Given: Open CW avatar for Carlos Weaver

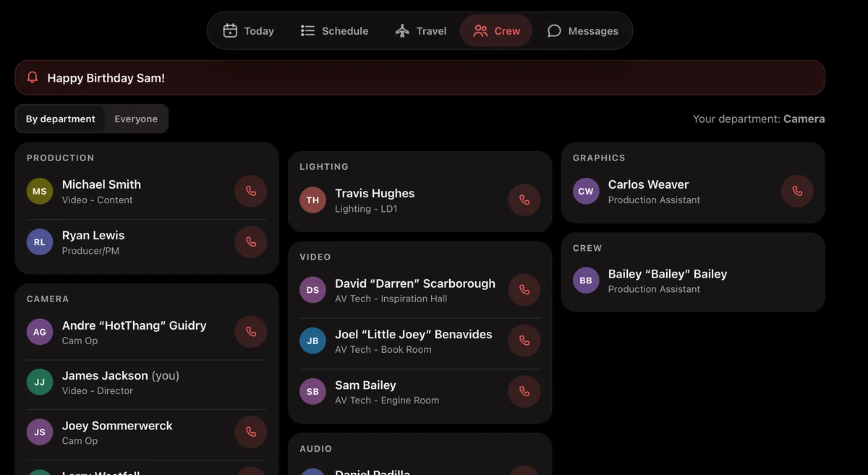Looking at the screenshot, I should click(586, 192).
